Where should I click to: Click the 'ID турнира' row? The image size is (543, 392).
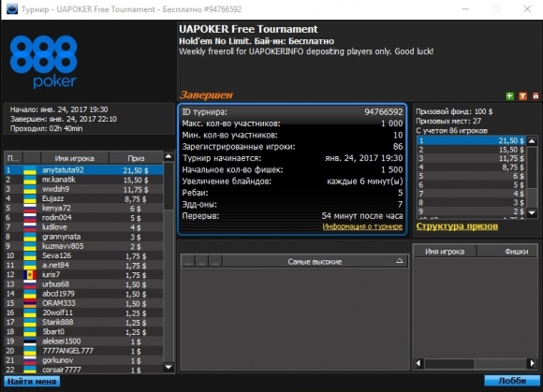click(x=292, y=111)
